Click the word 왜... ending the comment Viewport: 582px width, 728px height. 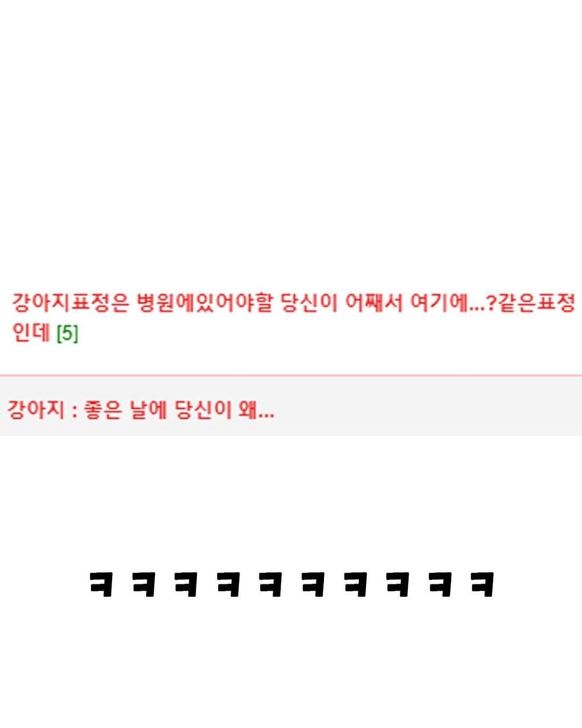[256, 410]
